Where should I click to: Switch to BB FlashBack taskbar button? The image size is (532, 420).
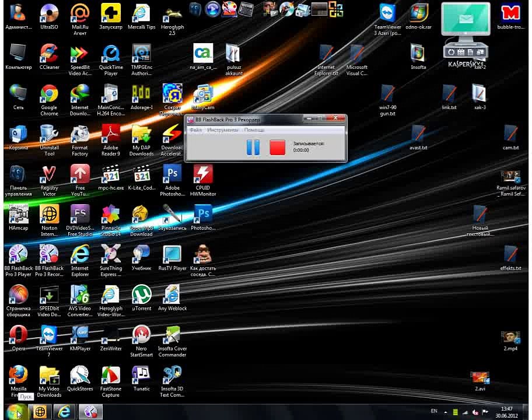tap(90, 412)
